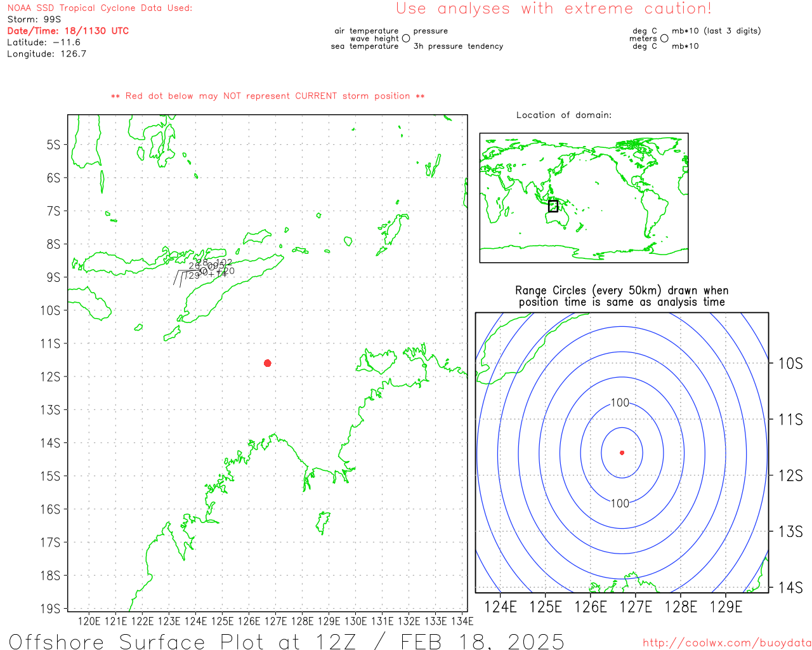The image size is (812, 650).
Task: Click the red center dot in range circles panel
Action: point(622,453)
